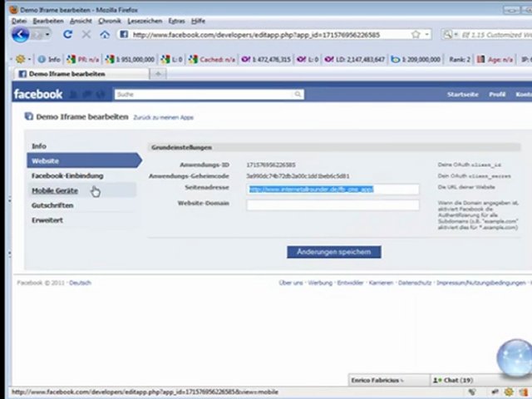Open the Ansicht menu
This screenshot has width=532, height=399.
81,21
